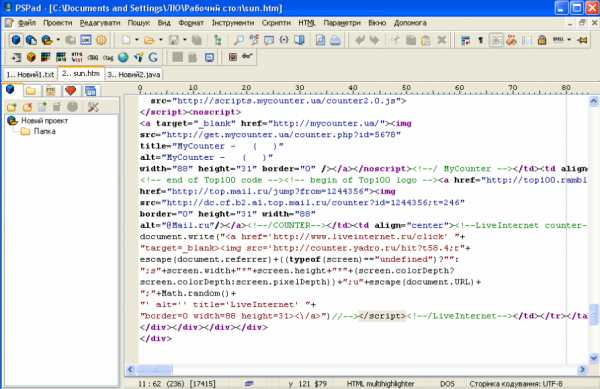This screenshot has height=389, width=600.
Task: Click the Новий проект tree node
Action: [44, 120]
